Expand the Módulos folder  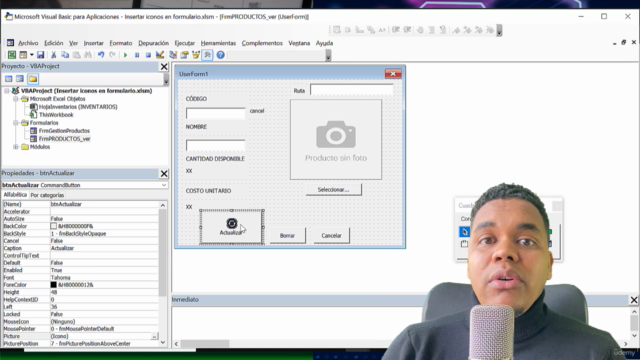16,147
